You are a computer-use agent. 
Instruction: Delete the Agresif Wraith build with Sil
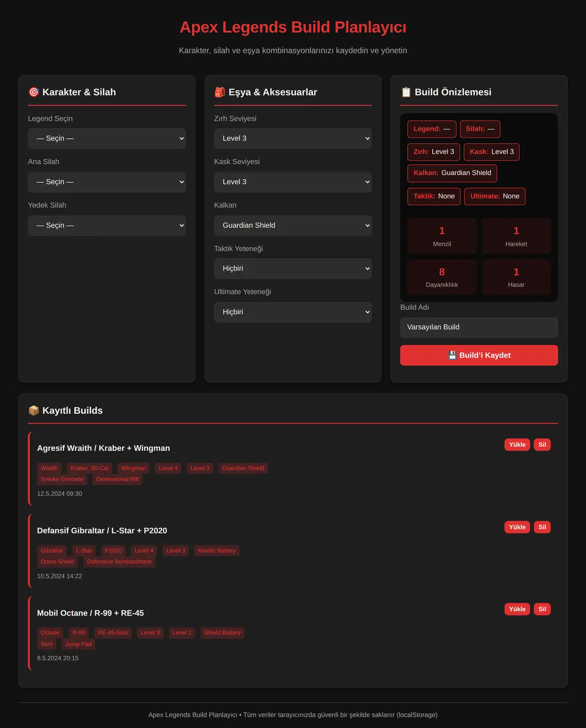tap(542, 445)
